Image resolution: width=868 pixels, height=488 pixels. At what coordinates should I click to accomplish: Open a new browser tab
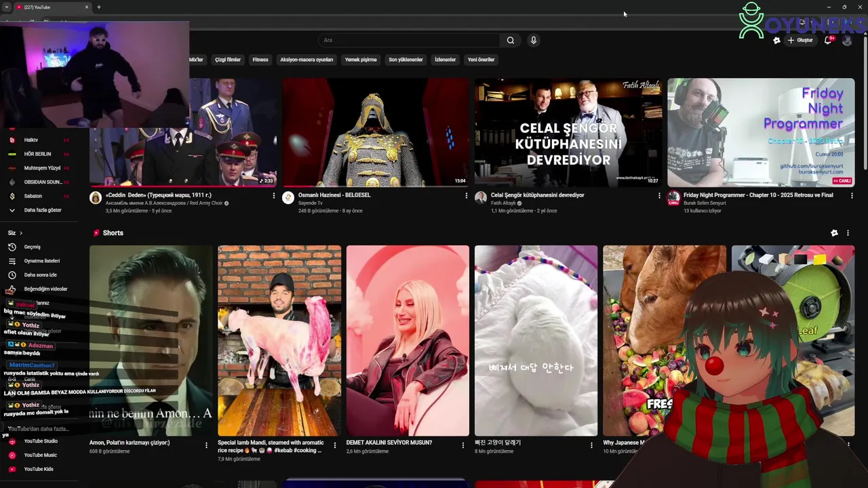99,7
